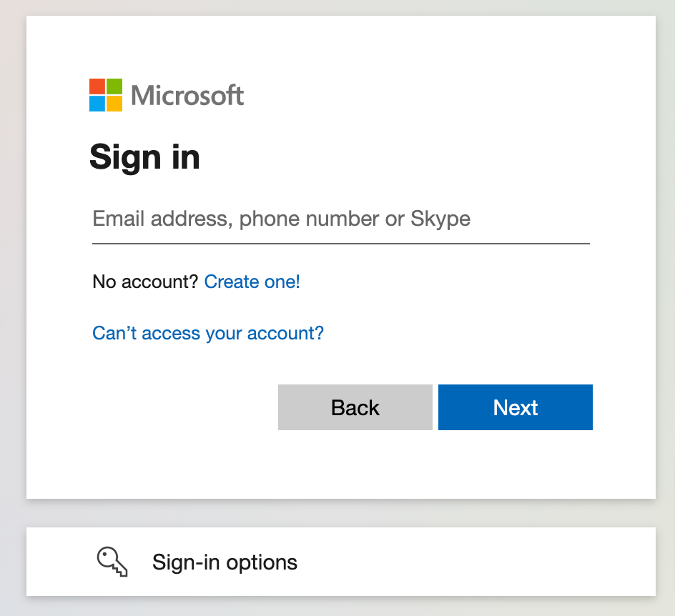Click the red square of the Microsoft logo
Image resolution: width=675 pixels, height=616 pixels.
97,86
